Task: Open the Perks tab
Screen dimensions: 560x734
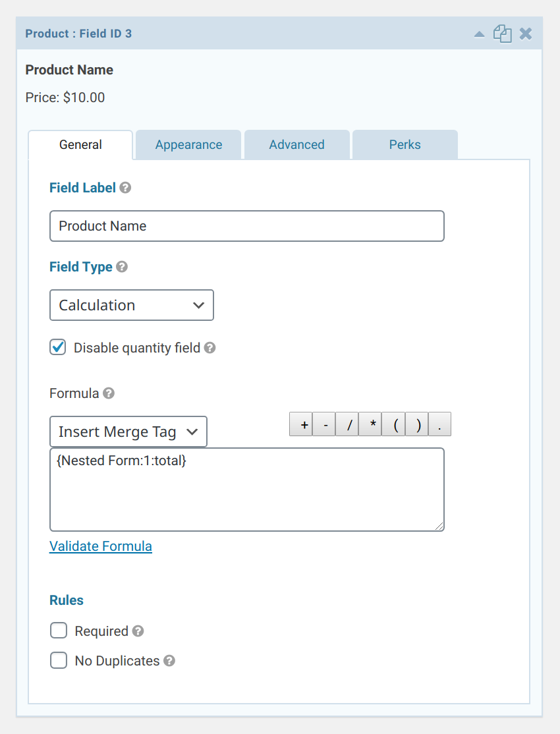Action: [x=405, y=144]
